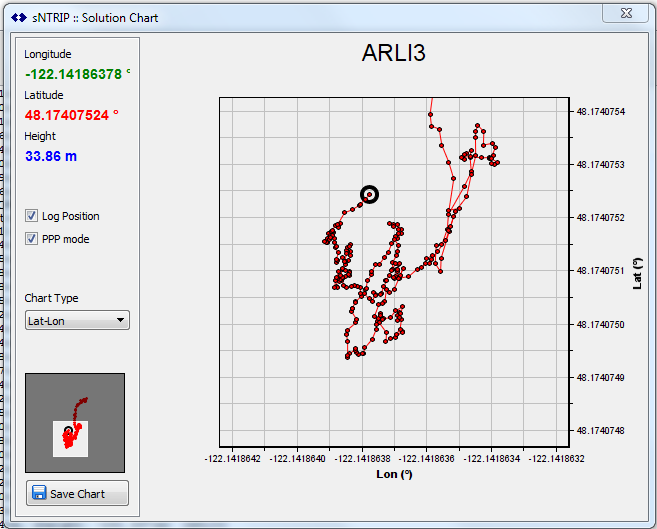Close the Solution Chart window
This screenshot has height=529, width=657.
coord(625,13)
